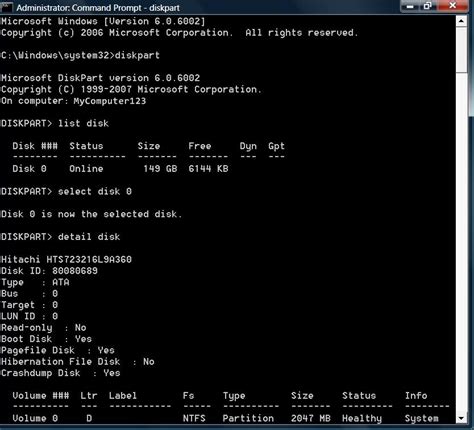Click the 'Dyn' column header

pyautogui.click(x=248, y=146)
